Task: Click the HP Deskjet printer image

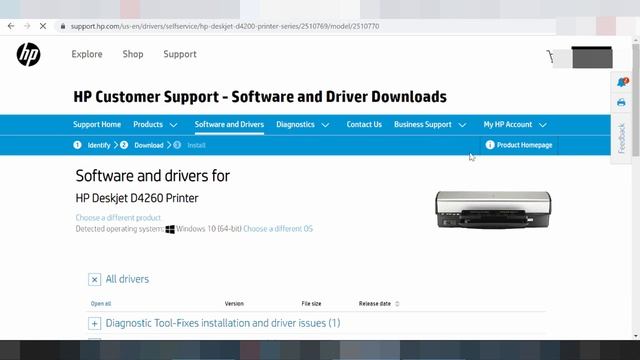Action: (x=493, y=209)
